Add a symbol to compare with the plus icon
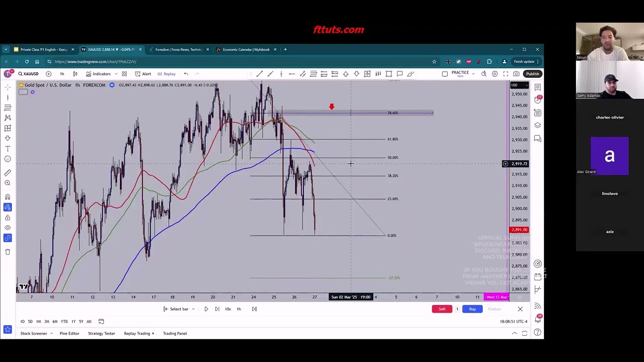This screenshot has width=644, height=362. tap(48, 74)
